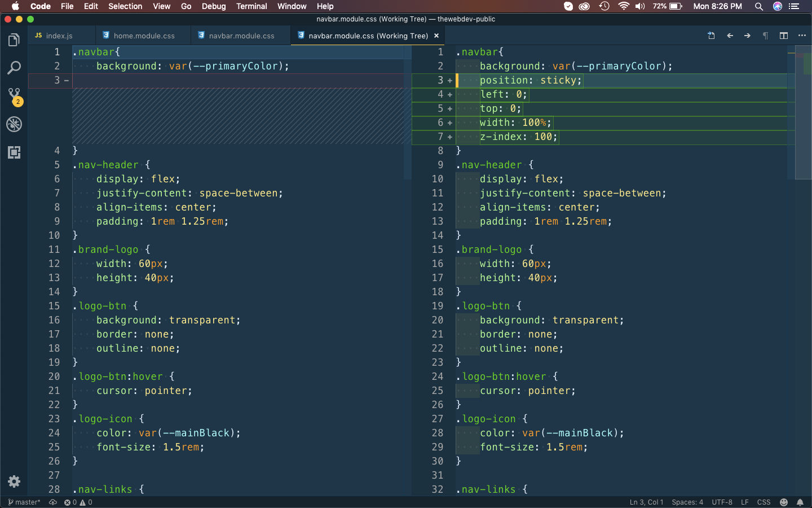Open Notification Center list icon
The height and width of the screenshot is (508, 812).
coord(794,6)
